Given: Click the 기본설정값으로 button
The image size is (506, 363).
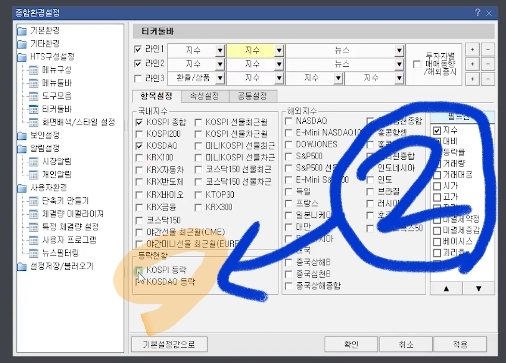Looking at the screenshot, I should (169, 344).
